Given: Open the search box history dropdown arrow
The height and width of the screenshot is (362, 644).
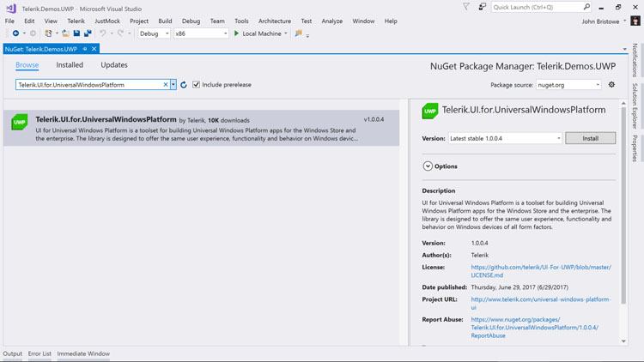Looking at the screenshot, I should pos(173,85).
